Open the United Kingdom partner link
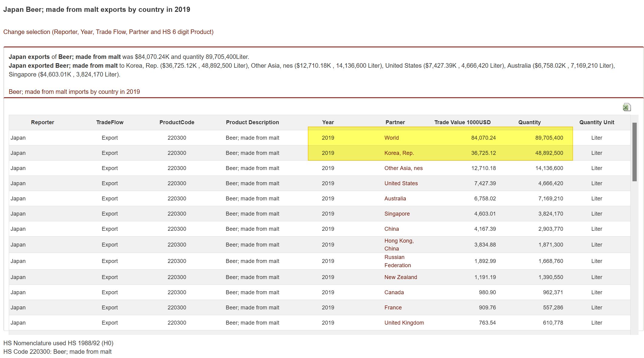 (404, 323)
